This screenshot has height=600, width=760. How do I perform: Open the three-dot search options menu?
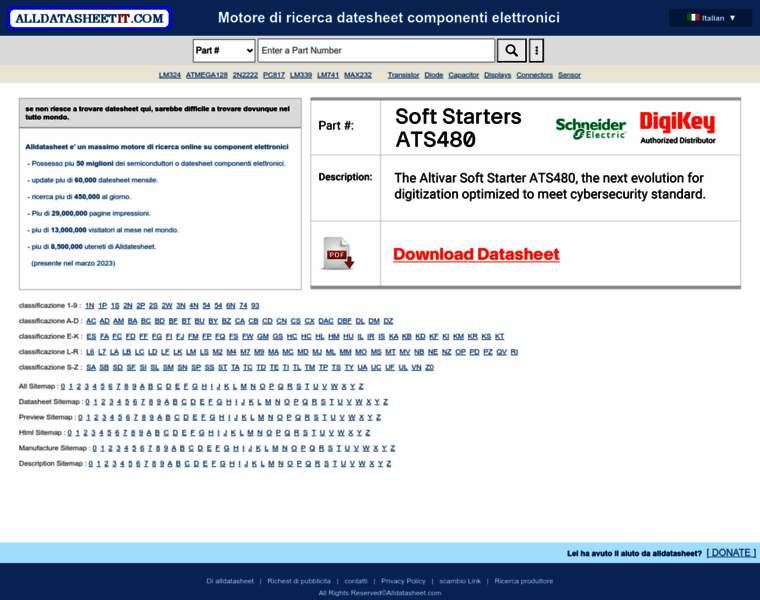pos(536,50)
